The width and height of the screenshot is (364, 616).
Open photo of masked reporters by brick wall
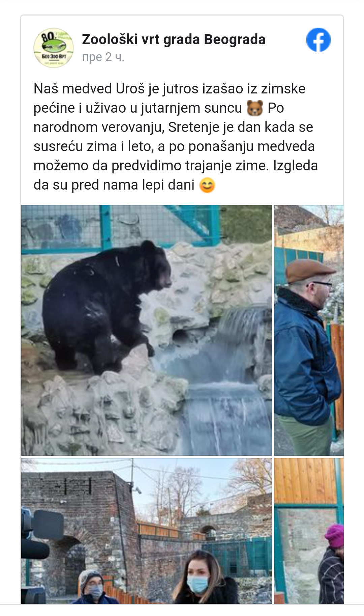pos(147,531)
